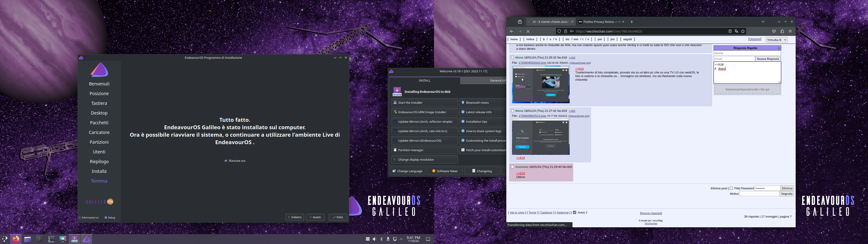
Task: Click the Indietro button
Action: pos(295,217)
